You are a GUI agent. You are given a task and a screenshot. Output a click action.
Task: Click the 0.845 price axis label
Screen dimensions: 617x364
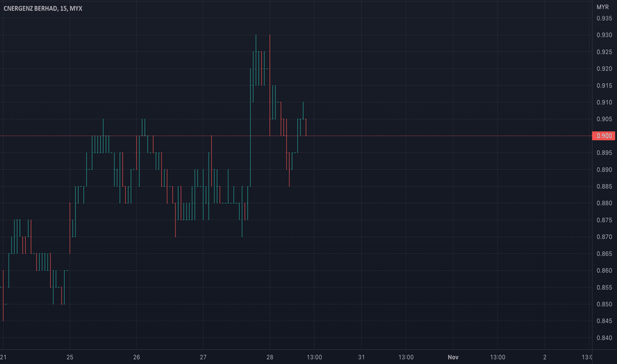tap(604, 321)
